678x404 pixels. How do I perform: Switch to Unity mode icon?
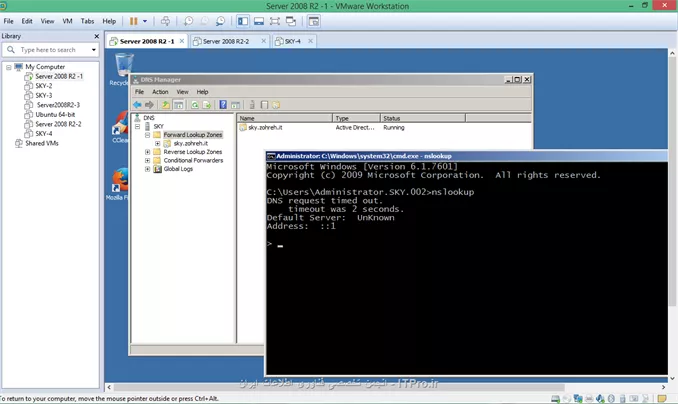(x=291, y=21)
